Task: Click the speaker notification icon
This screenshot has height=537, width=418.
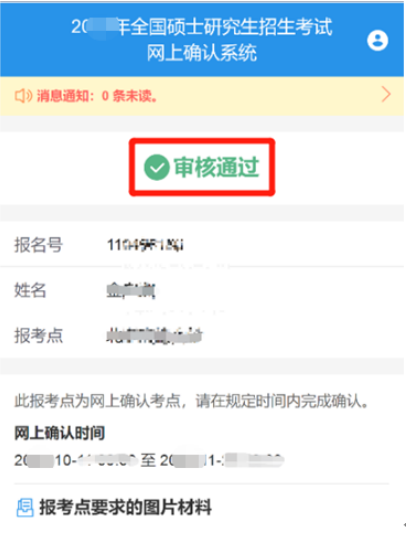Action: tap(23, 96)
